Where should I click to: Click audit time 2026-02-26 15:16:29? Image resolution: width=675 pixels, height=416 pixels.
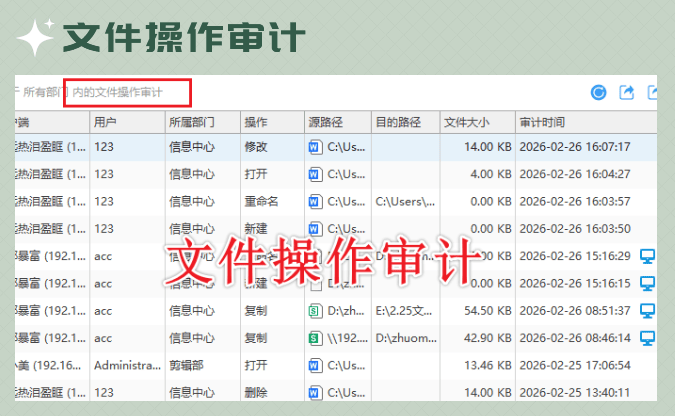tap(575, 256)
